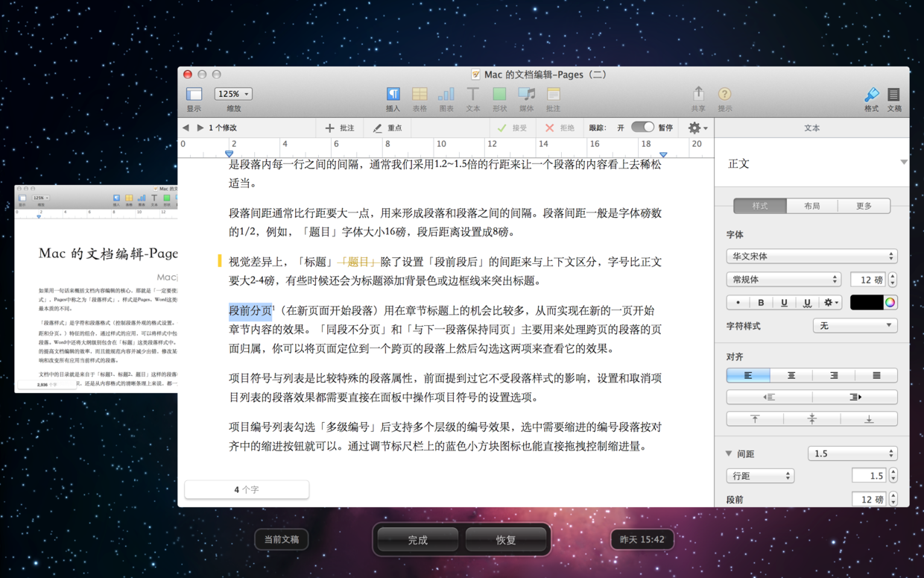Click the 恢复 restore button
This screenshot has height=578, width=924.
pos(506,540)
